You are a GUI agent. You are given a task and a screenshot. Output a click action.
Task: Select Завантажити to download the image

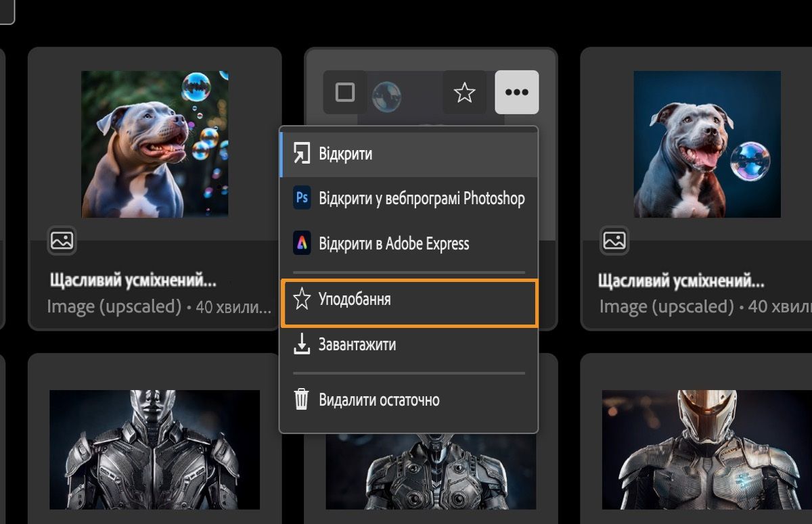(x=409, y=345)
